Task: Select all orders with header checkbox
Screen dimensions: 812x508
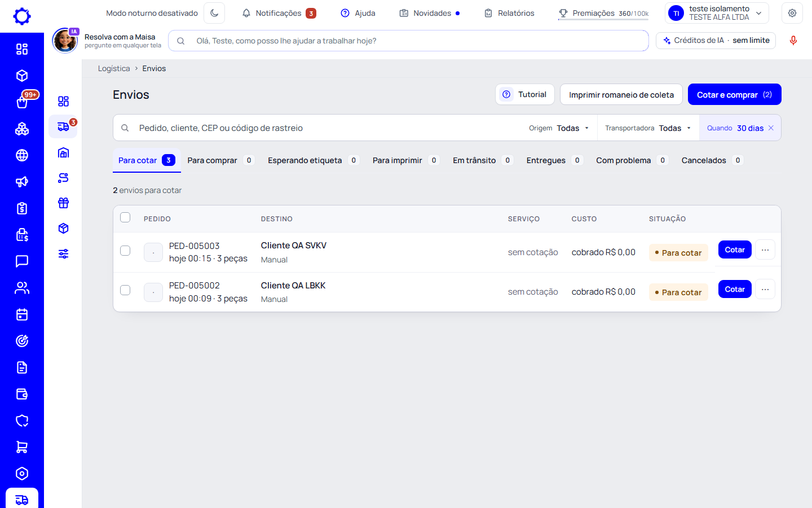Action: [125, 217]
